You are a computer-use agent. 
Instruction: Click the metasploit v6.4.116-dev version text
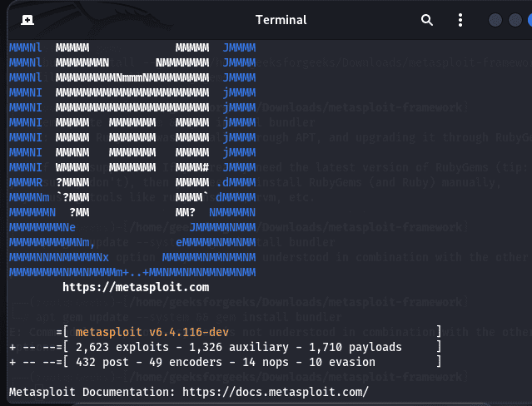[152, 332]
